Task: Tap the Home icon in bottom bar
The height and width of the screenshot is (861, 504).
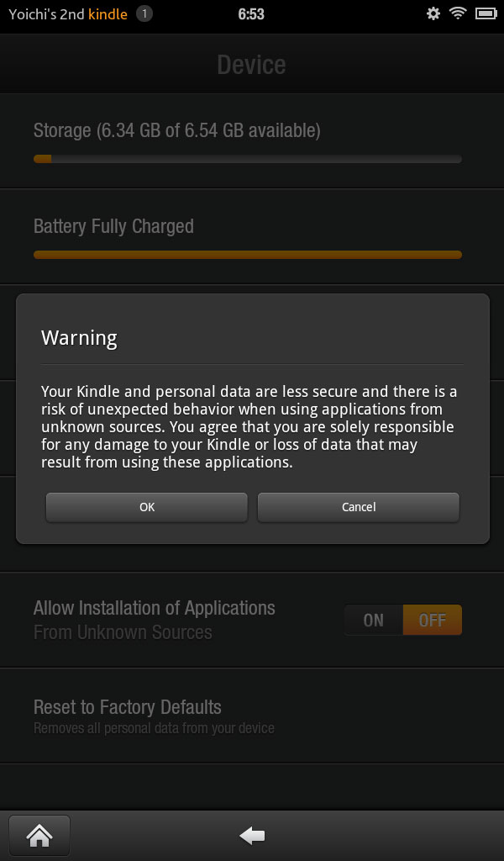Action: coord(39,836)
